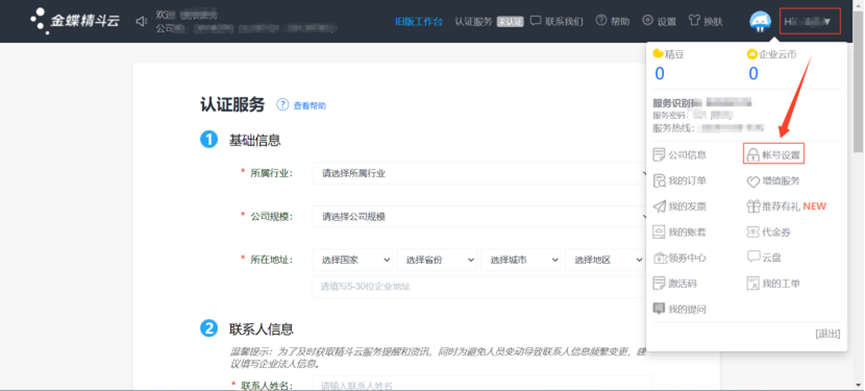Click the 我的发票 paper plane icon

click(659, 207)
